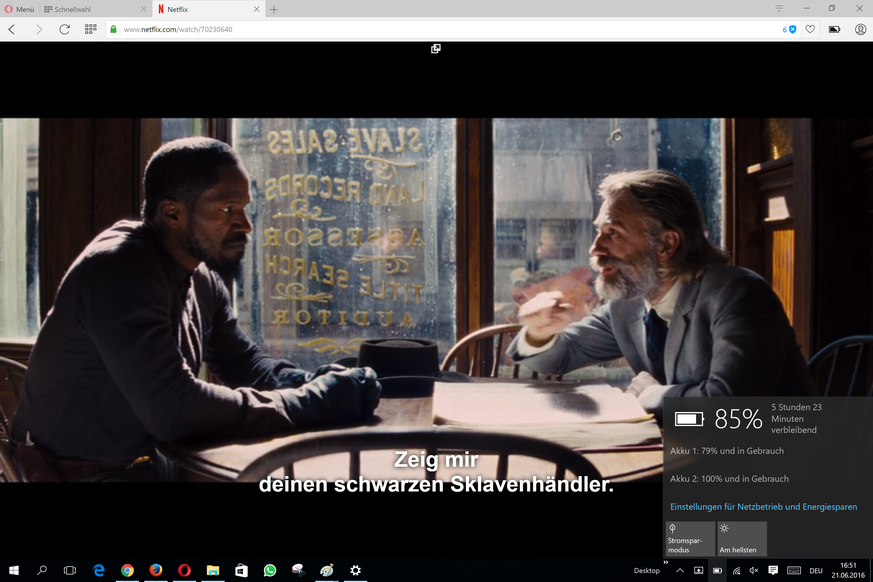Open Snipping Tool from taskbar

pos(298,570)
